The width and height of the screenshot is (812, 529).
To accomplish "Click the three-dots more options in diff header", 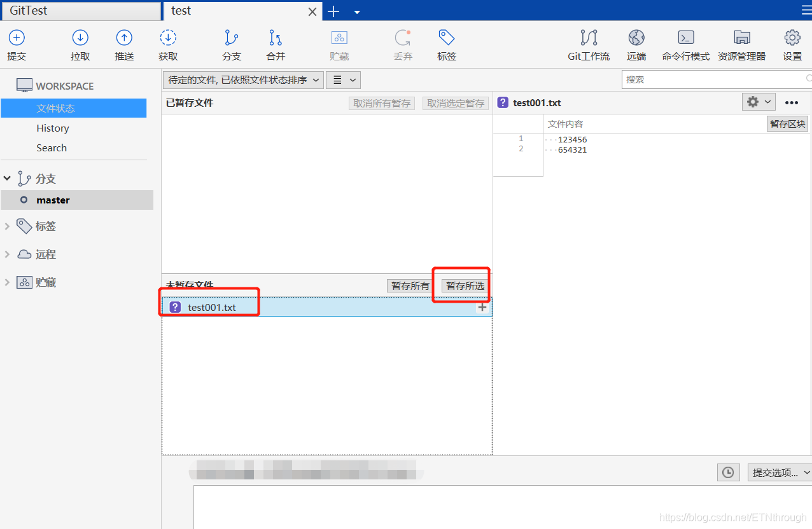I will 792,102.
